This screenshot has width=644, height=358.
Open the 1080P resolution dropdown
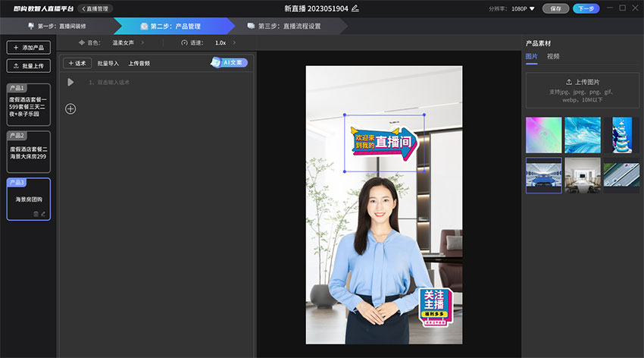point(521,9)
